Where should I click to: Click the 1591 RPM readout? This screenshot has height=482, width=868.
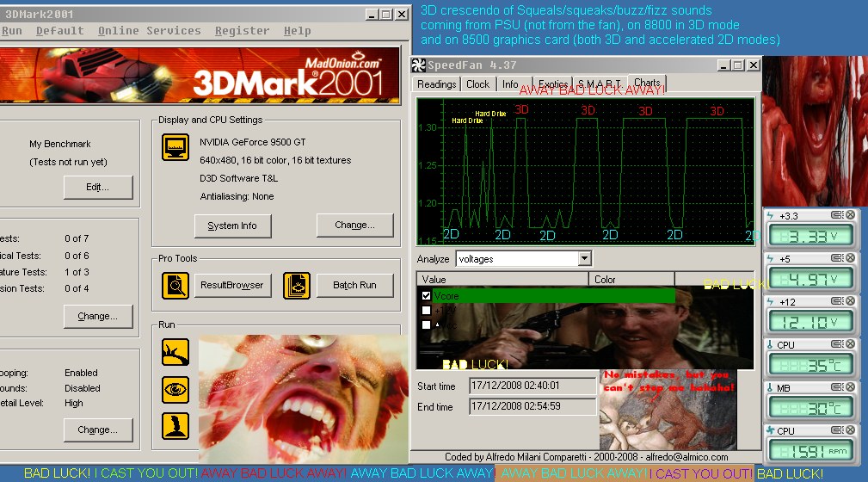(x=811, y=451)
